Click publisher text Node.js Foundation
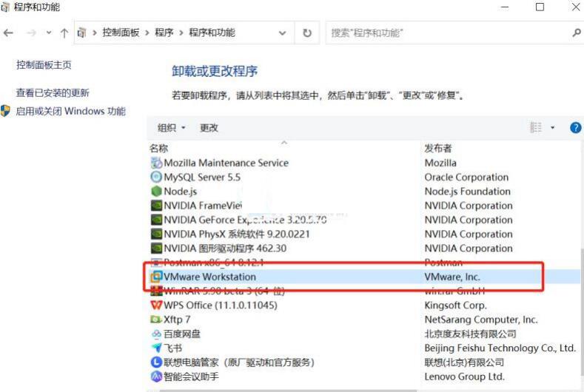The width and height of the screenshot is (584, 392). click(x=468, y=192)
